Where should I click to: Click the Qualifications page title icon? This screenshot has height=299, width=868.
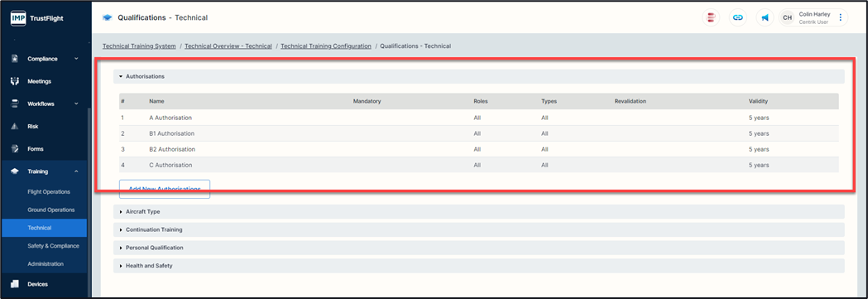click(x=108, y=17)
